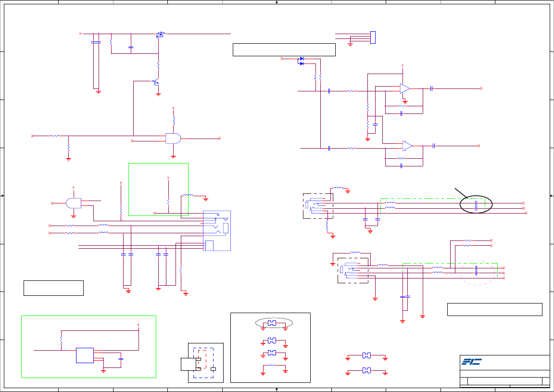Select the blue IC rectangle in the green box
554x392 pixels.
[x=85, y=355]
